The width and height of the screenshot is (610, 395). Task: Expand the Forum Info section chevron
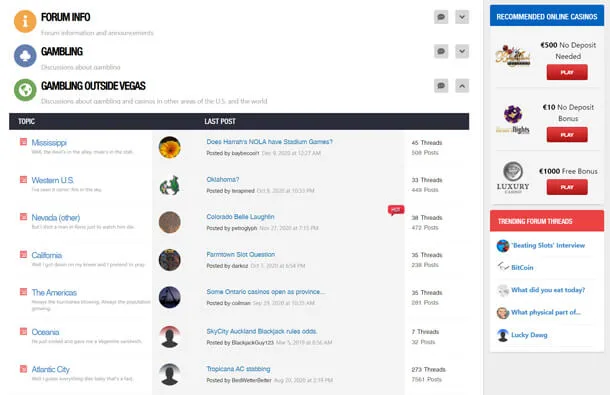[x=462, y=17]
